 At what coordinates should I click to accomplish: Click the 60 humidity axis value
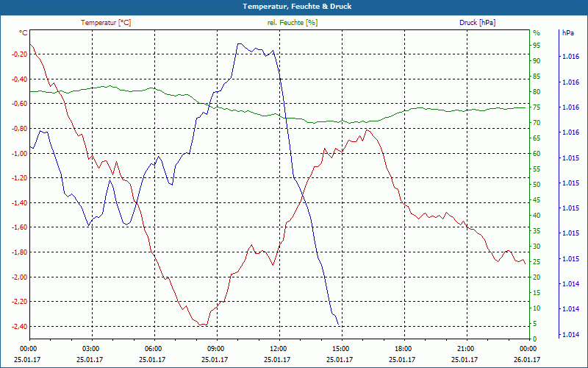(x=537, y=154)
